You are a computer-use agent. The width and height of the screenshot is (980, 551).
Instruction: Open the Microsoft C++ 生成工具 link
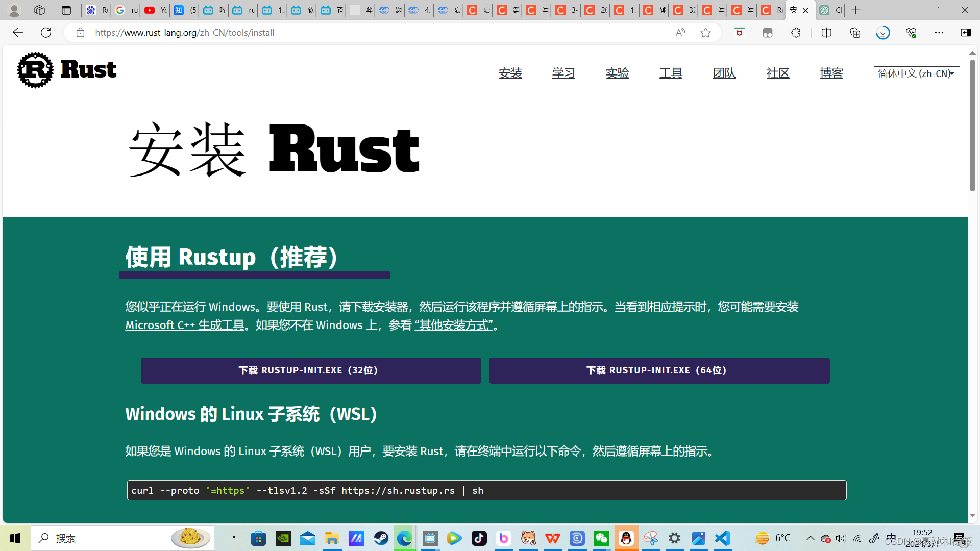coord(185,325)
